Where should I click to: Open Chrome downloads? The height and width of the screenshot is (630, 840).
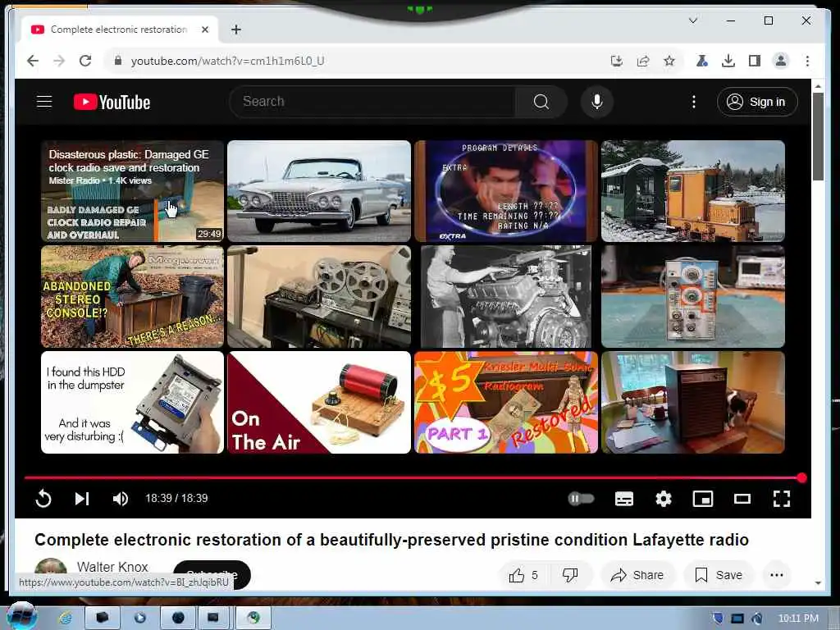[728, 61]
